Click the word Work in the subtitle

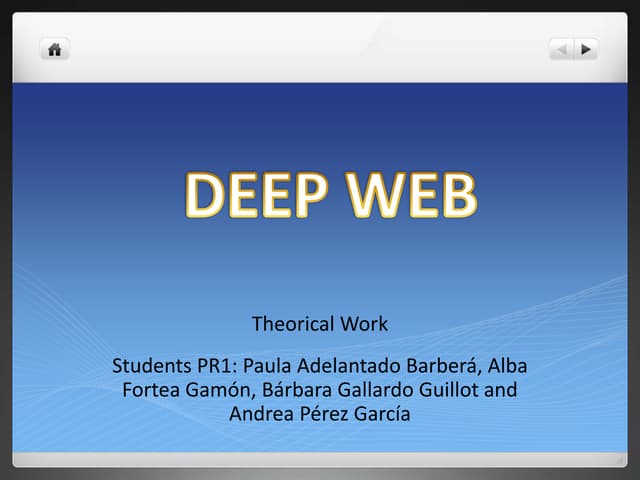click(364, 324)
